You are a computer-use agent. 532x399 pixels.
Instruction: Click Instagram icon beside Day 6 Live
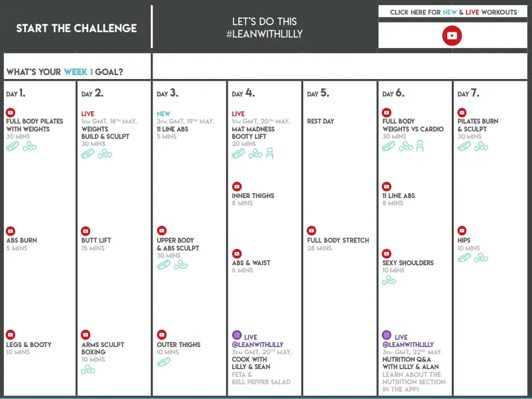tap(387, 335)
